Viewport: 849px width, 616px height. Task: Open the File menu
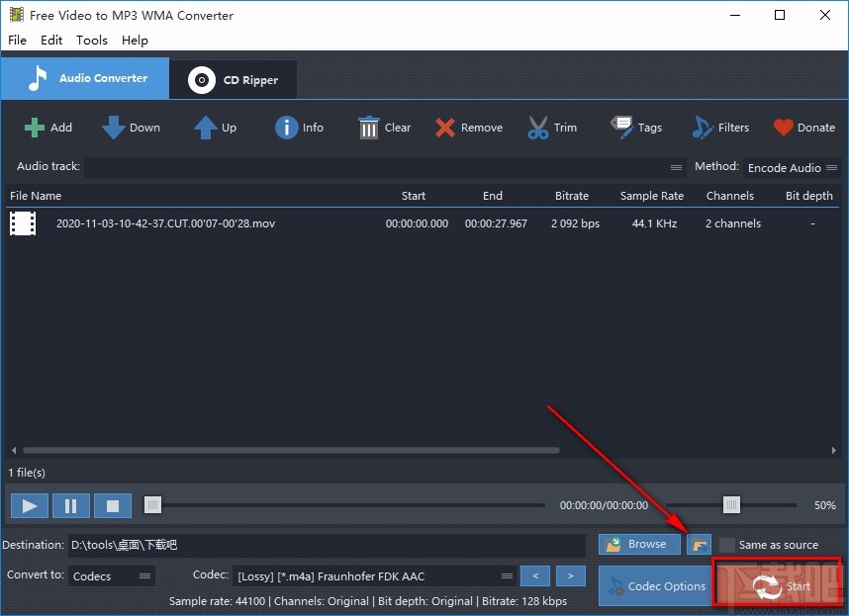[18, 40]
